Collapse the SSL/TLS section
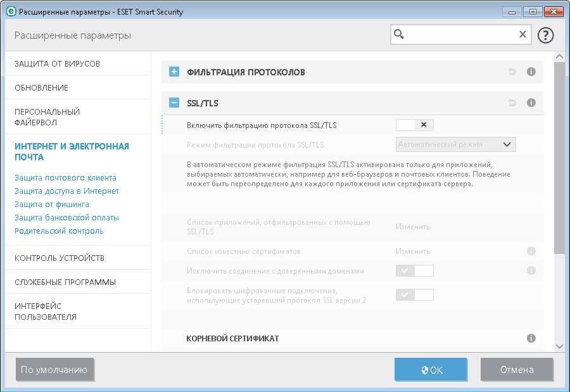Image resolution: width=570 pixels, height=392 pixels. [x=174, y=103]
